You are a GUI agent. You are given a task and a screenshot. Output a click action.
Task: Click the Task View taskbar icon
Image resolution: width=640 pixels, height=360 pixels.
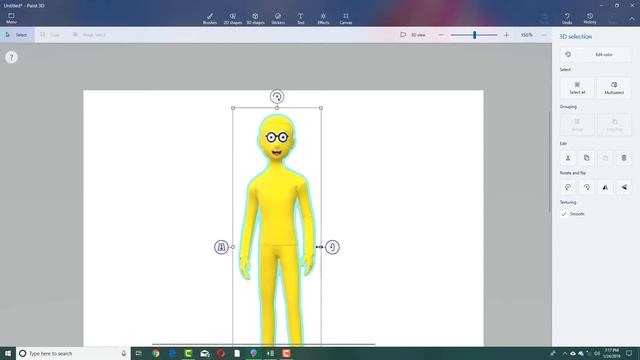pyautogui.click(x=139, y=353)
